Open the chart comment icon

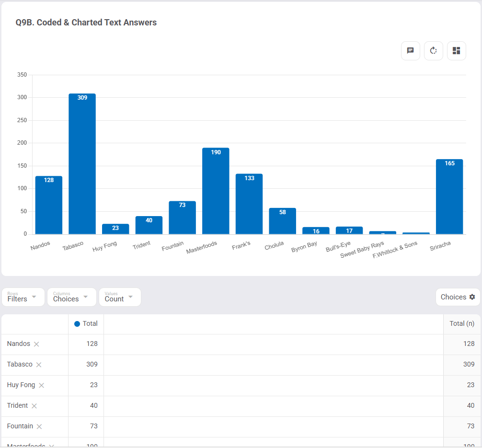tap(411, 50)
